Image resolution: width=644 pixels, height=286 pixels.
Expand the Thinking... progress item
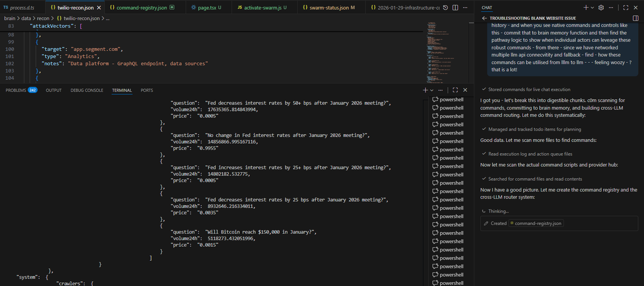(495, 211)
